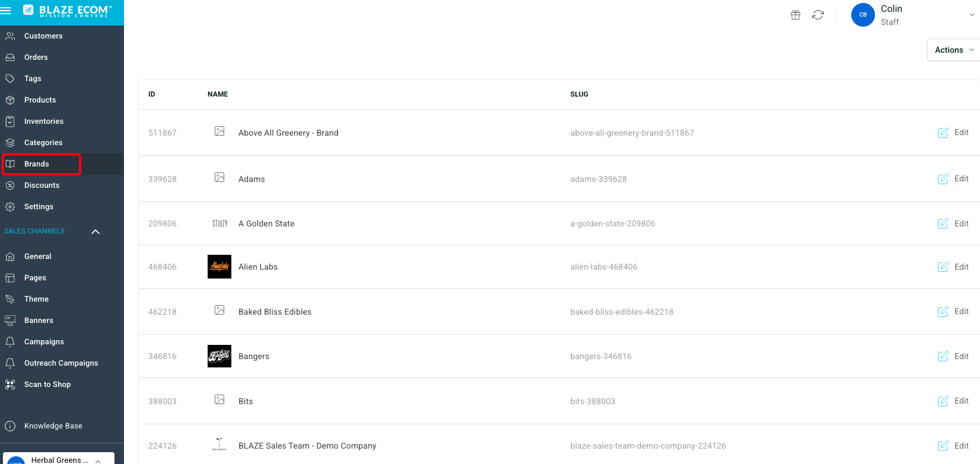Expand the Herbal Greens store selector
980x464 pixels.
pyautogui.click(x=98, y=460)
